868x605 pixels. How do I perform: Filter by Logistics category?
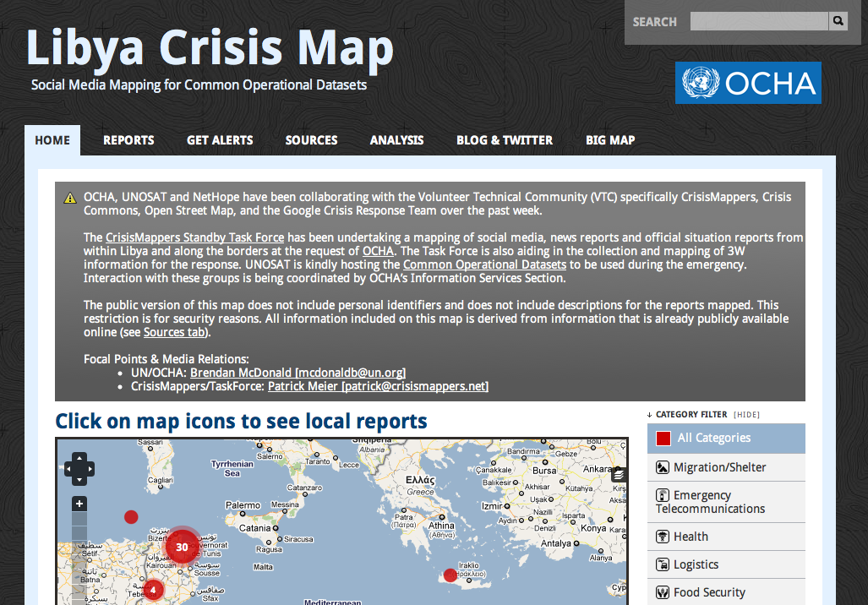(x=726, y=564)
